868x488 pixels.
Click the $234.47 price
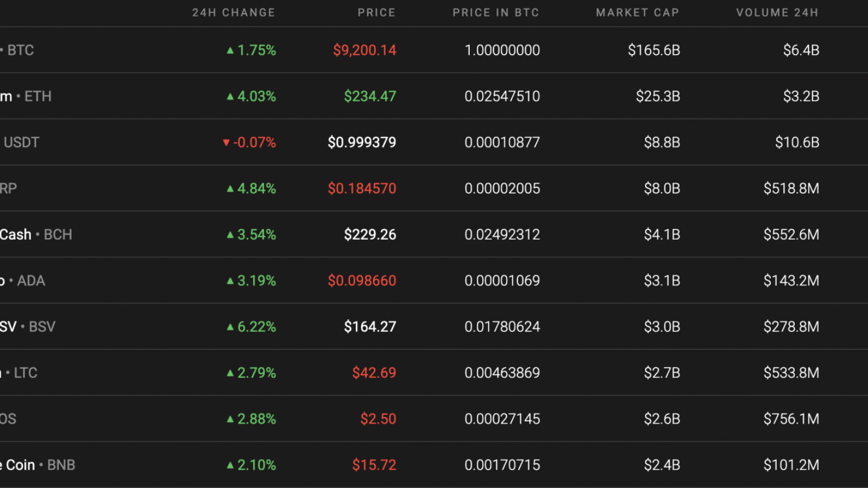pyautogui.click(x=370, y=96)
